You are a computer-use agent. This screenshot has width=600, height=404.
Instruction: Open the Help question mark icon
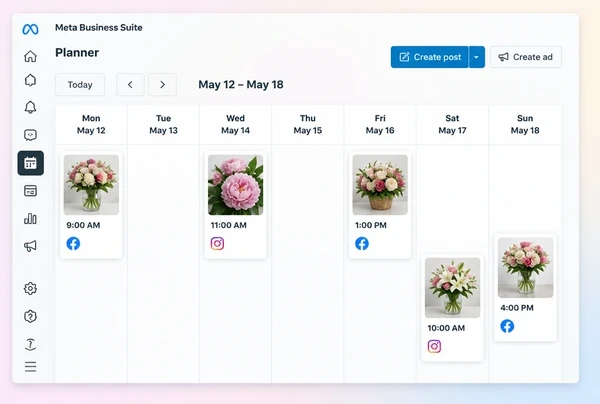coord(30,316)
